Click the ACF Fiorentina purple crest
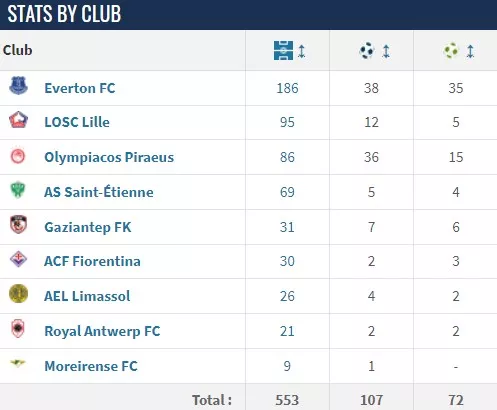The width and height of the screenshot is (497, 410). pos(18,259)
